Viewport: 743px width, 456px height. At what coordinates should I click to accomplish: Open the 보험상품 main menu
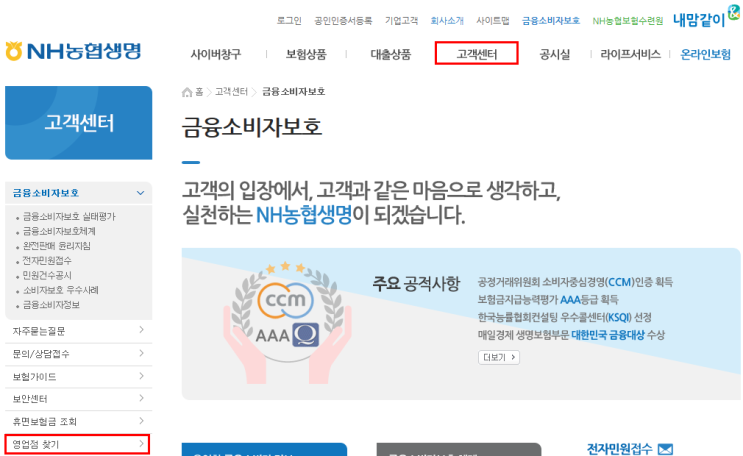[306, 54]
